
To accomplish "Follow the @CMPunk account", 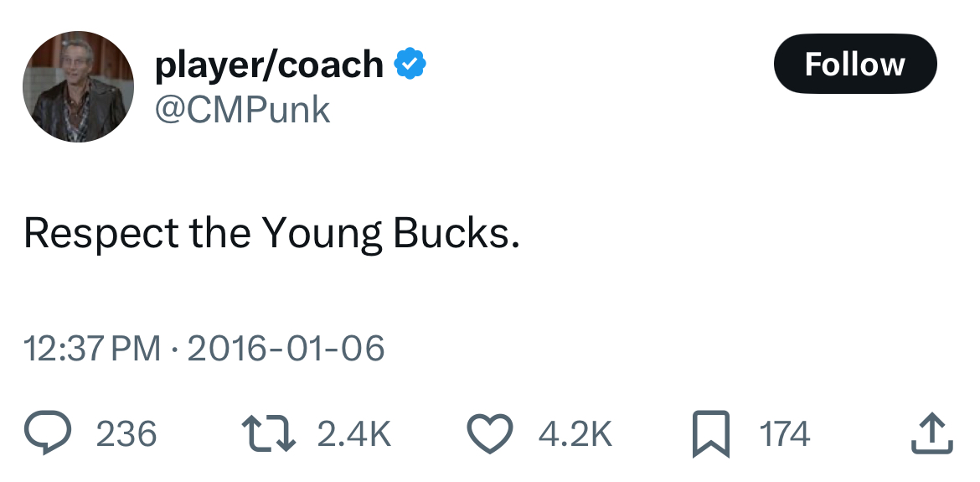I will pyautogui.click(x=854, y=65).
